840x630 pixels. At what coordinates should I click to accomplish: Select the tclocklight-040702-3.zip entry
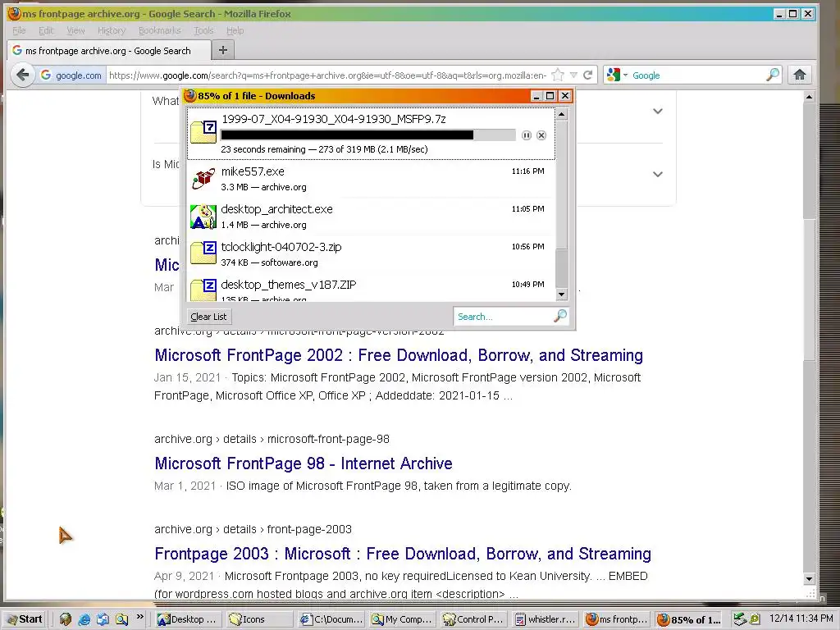372,254
